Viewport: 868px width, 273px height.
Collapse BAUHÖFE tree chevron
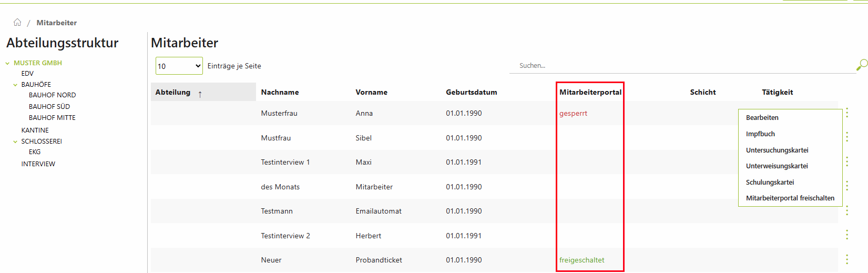click(x=15, y=85)
